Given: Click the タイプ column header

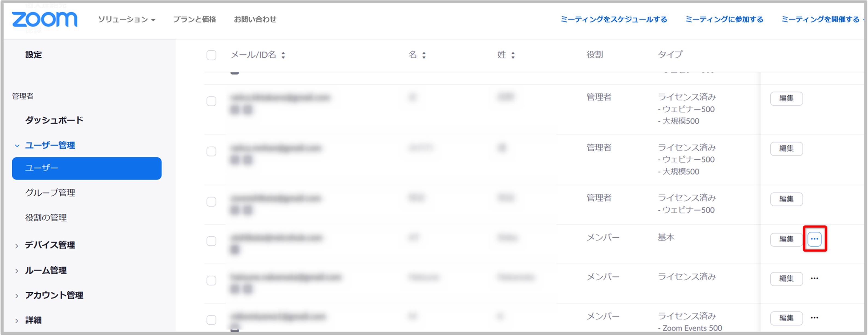Looking at the screenshot, I should coord(670,55).
